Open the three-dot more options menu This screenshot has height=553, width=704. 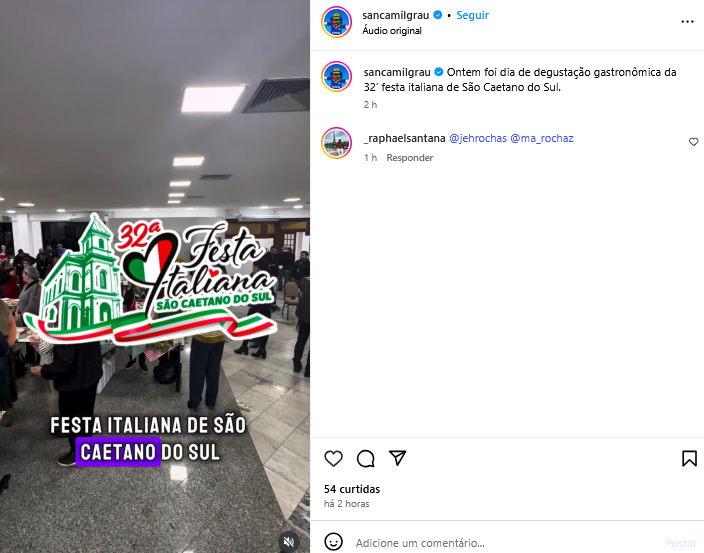tap(687, 22)
